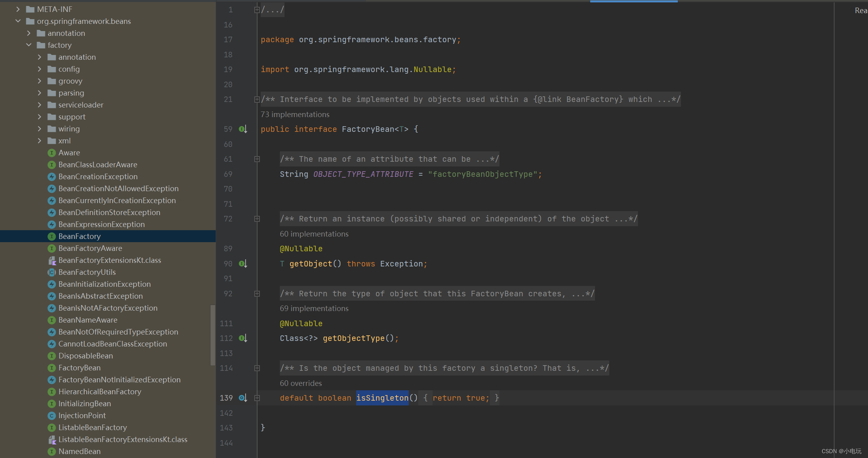
Task: Select BeanCreationNotAllowedException in the tree
Action: click(119, 188)
